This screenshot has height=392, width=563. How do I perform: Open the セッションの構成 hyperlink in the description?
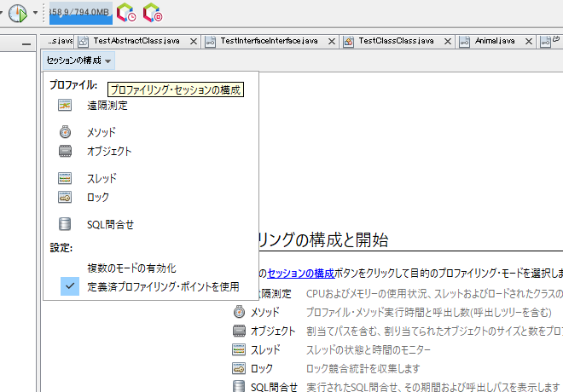(301, 274)
